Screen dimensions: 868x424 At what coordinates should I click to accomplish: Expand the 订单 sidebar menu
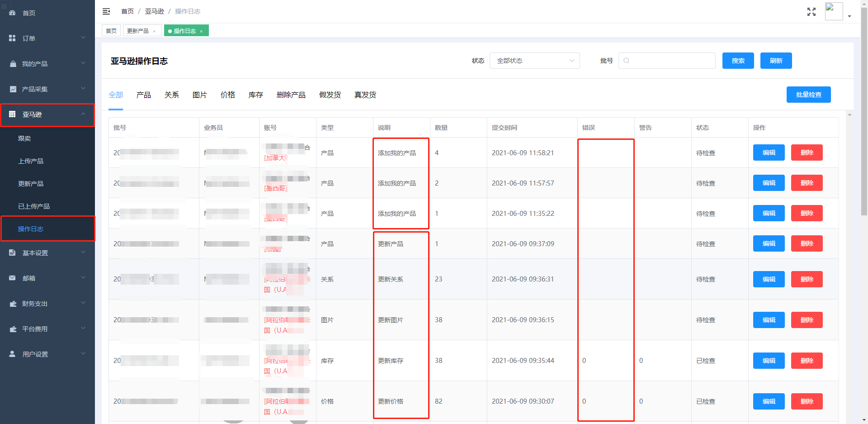47,38
